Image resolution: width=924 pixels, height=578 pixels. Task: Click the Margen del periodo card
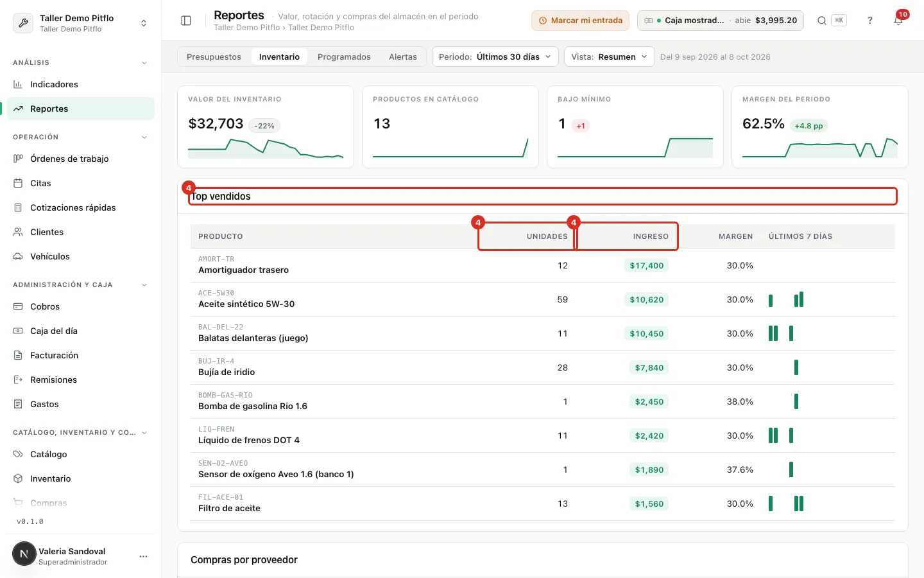820,127
